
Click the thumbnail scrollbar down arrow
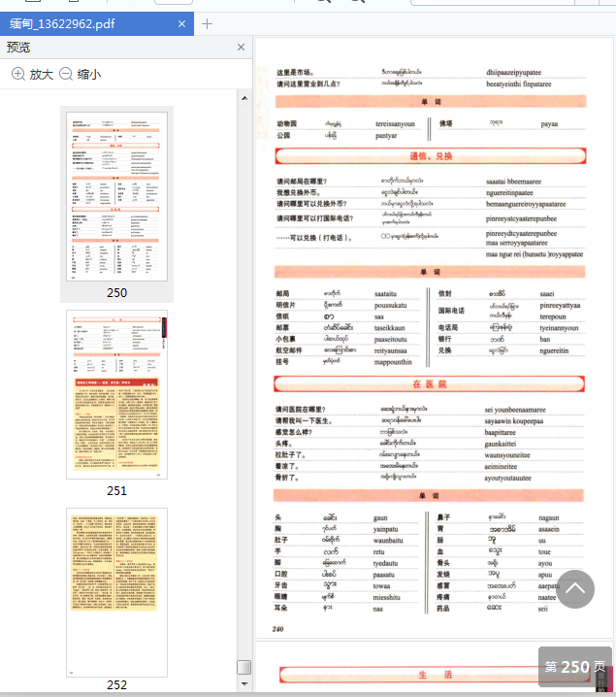244,683
